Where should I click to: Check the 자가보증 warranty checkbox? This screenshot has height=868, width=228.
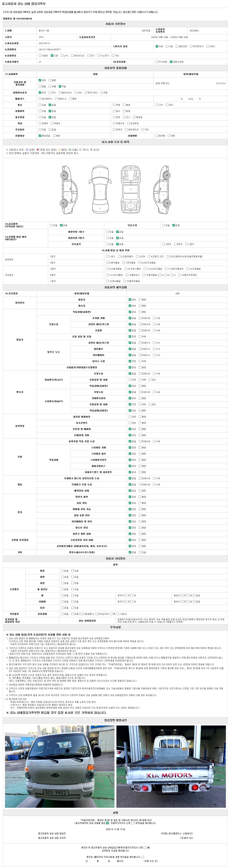point(157,62)
